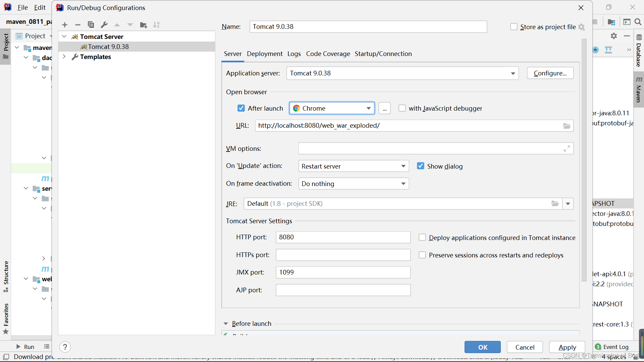Viewport: 644px width, 362px height.
Task: Sort configurations alphabetically icon
Action: (x=156, y=25)
